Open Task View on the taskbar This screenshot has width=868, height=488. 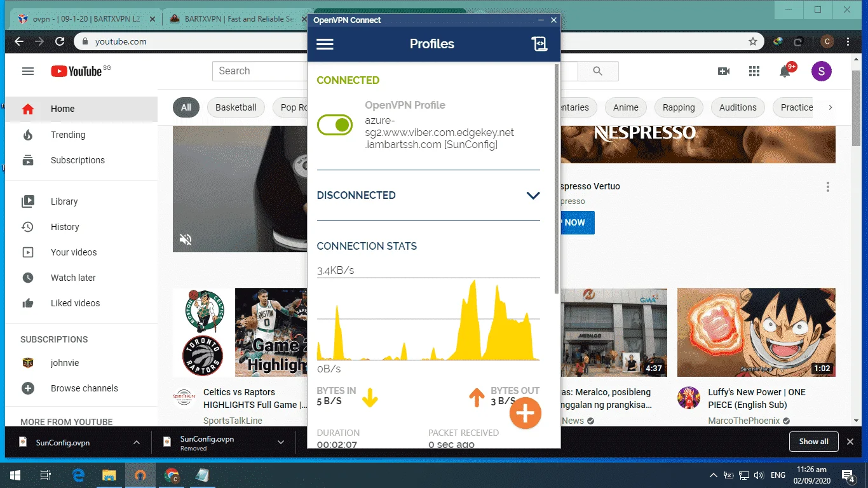[x=46, y=475]
